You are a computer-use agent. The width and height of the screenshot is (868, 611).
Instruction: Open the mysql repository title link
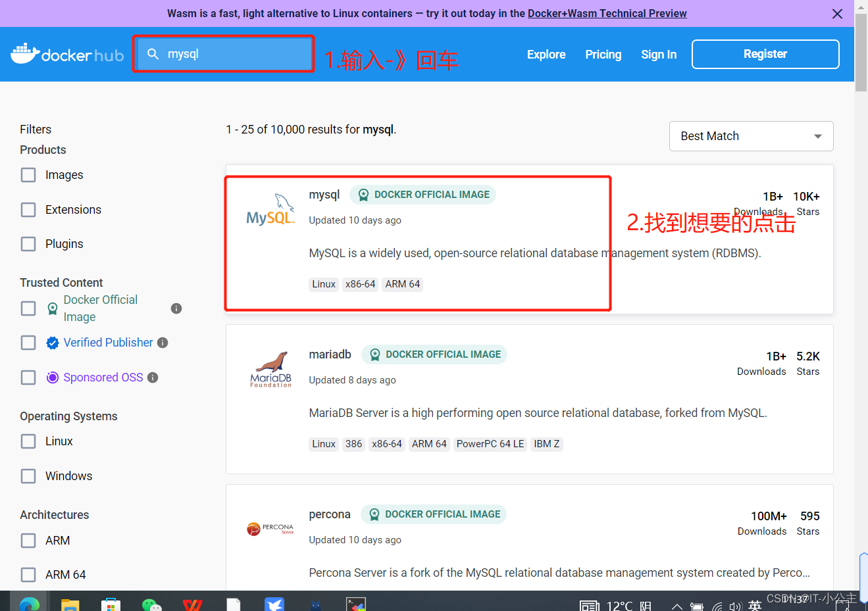pyautogui.click(x=324, y=195)
